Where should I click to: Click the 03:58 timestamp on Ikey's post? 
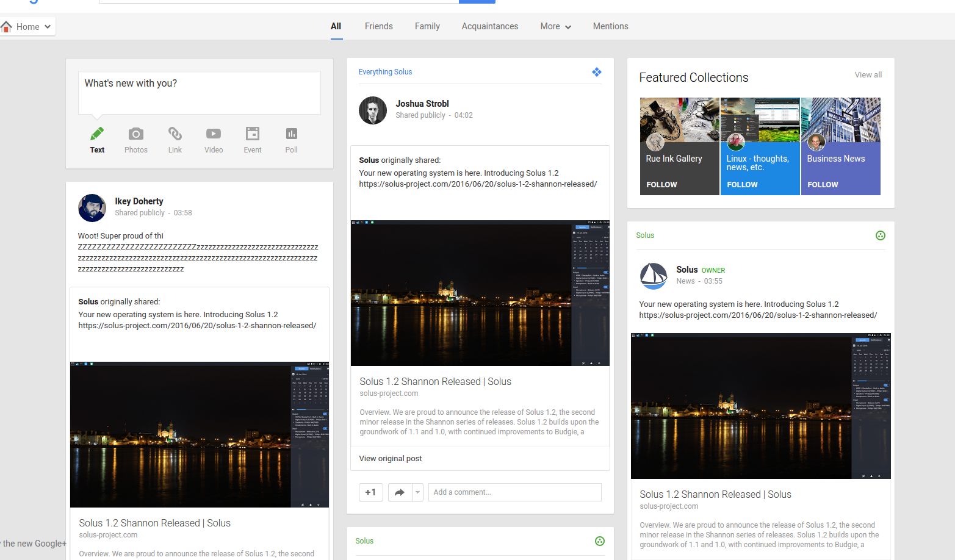coord(182,213)
